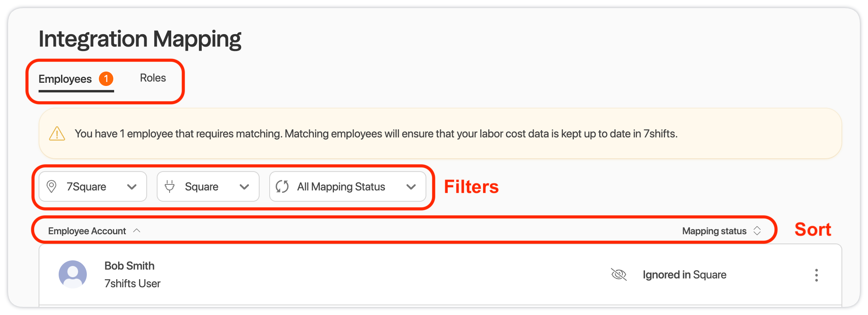Click the orange notification badge on Employees

click(x=106, y=79)
